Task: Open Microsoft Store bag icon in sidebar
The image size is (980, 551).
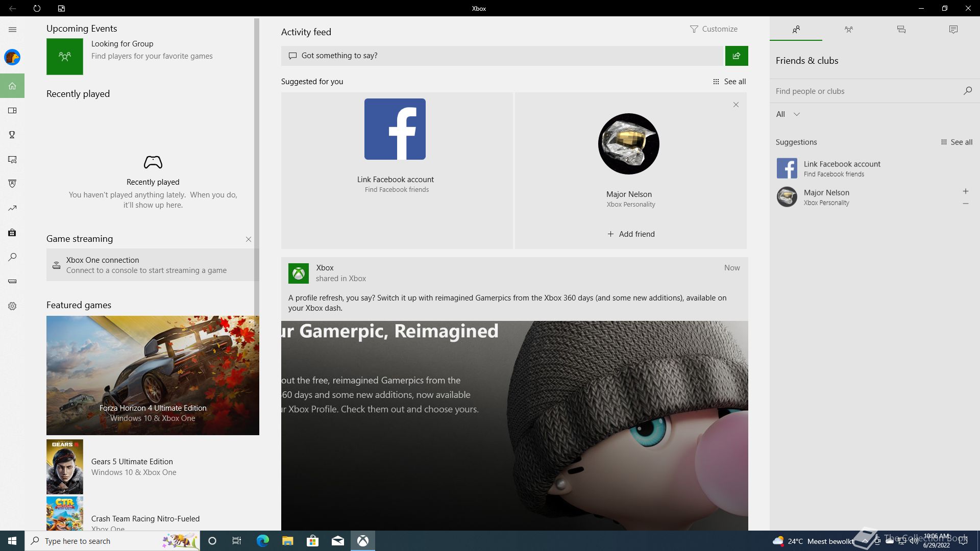Action: click(12, 233)
